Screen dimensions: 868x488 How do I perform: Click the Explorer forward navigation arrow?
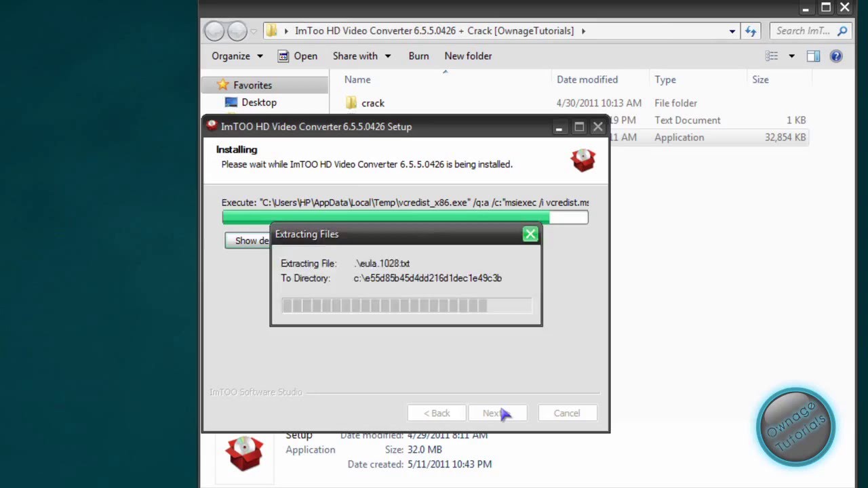237,30
